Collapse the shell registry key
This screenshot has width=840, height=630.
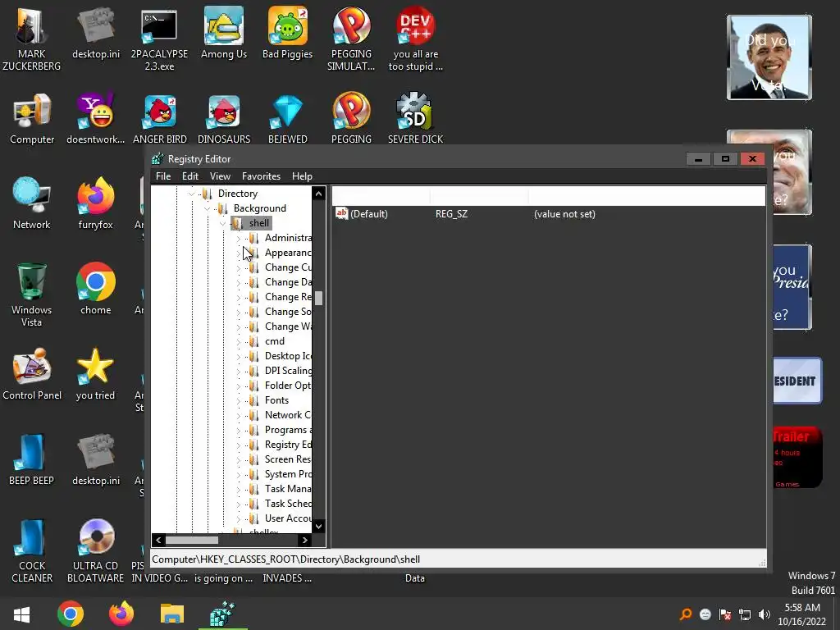coord(223,223)
